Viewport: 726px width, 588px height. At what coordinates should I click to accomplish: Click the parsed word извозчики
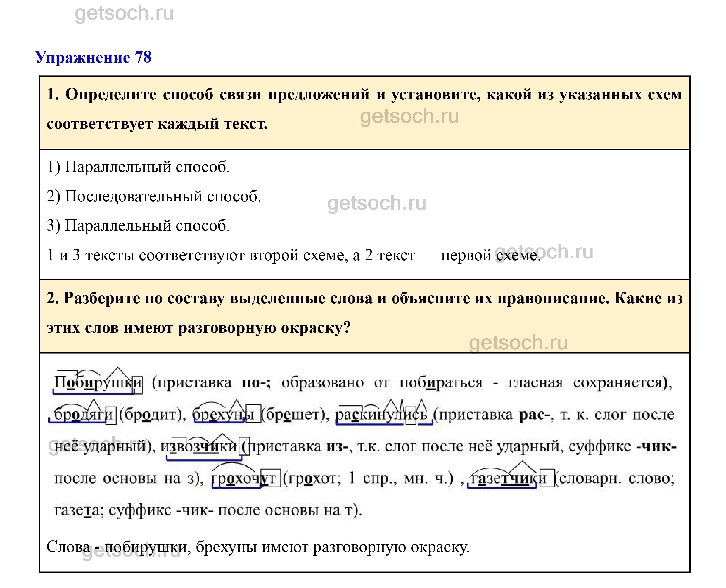(x=199, y=446)
